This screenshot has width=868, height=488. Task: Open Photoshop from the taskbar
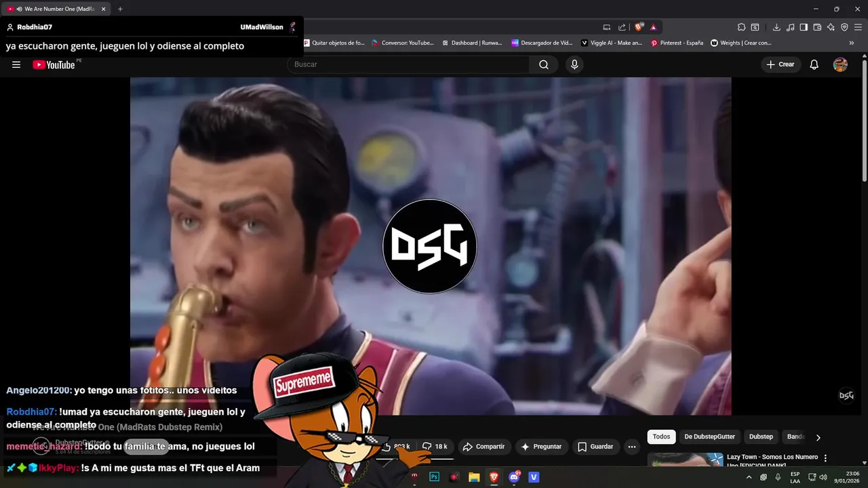pos(435,477)
